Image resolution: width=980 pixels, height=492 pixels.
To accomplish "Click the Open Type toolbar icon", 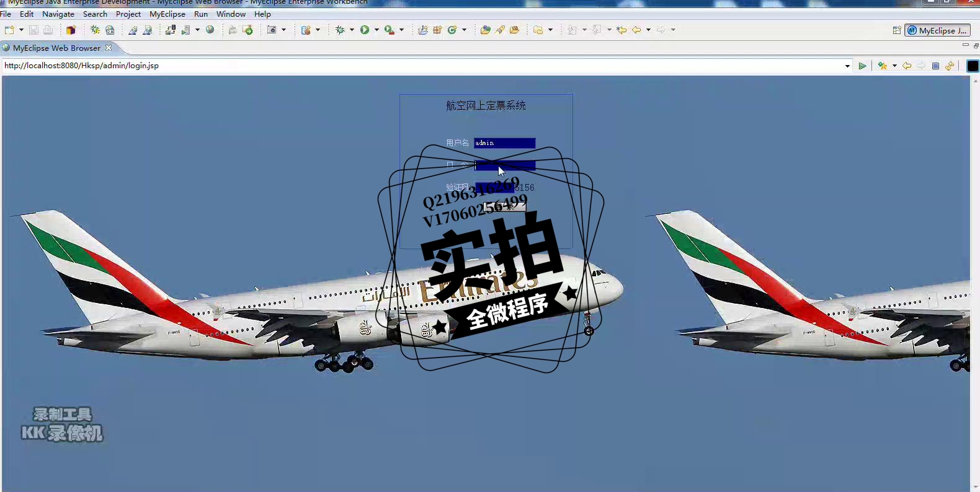I will [485, 30].
